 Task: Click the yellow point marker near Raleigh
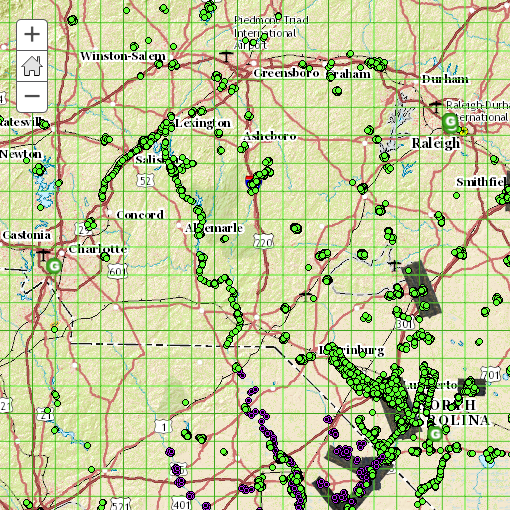click(x=463, y=132)
